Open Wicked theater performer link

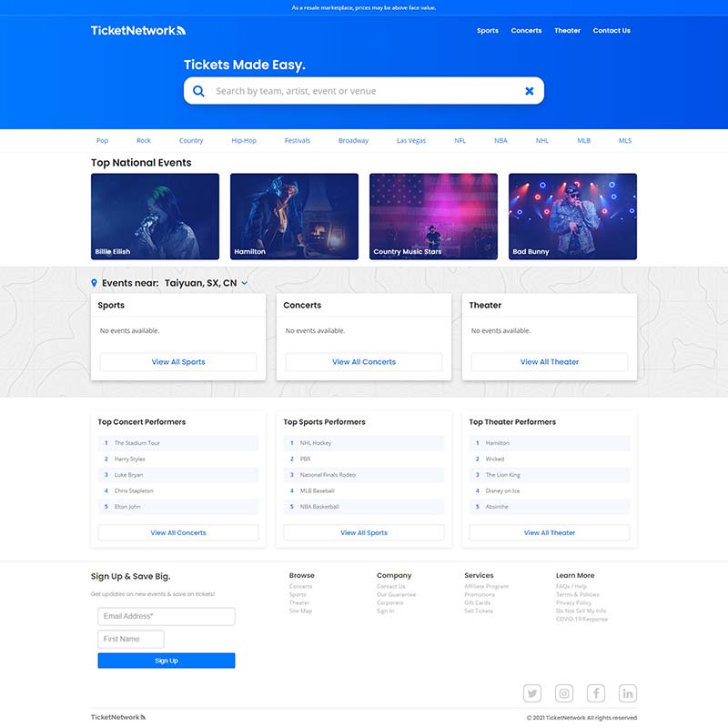coord(495,459)
